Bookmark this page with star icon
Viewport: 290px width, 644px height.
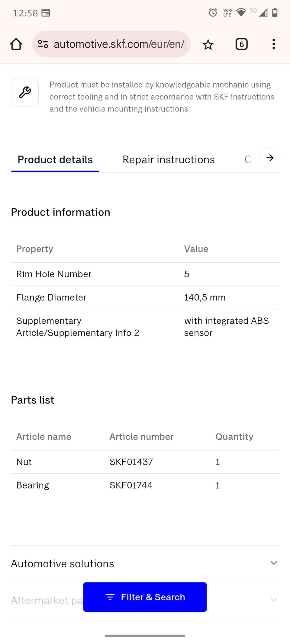[x=208, y=45]
